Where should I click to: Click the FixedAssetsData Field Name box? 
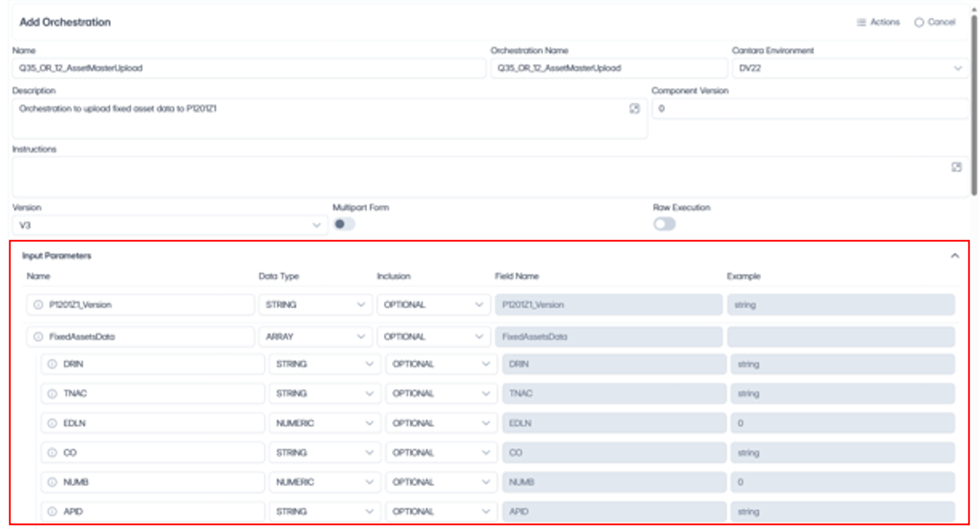[x=608, y=336]
